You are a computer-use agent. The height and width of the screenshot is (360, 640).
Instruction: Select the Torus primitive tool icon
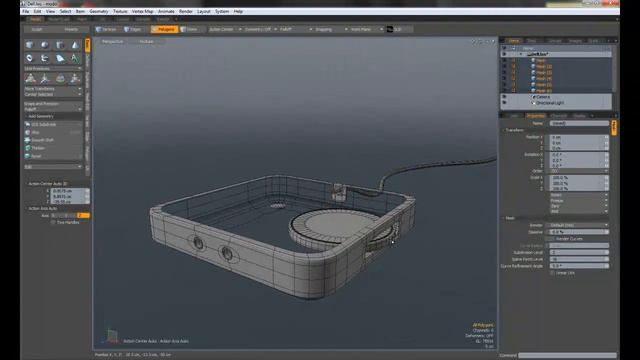point(29,58)
